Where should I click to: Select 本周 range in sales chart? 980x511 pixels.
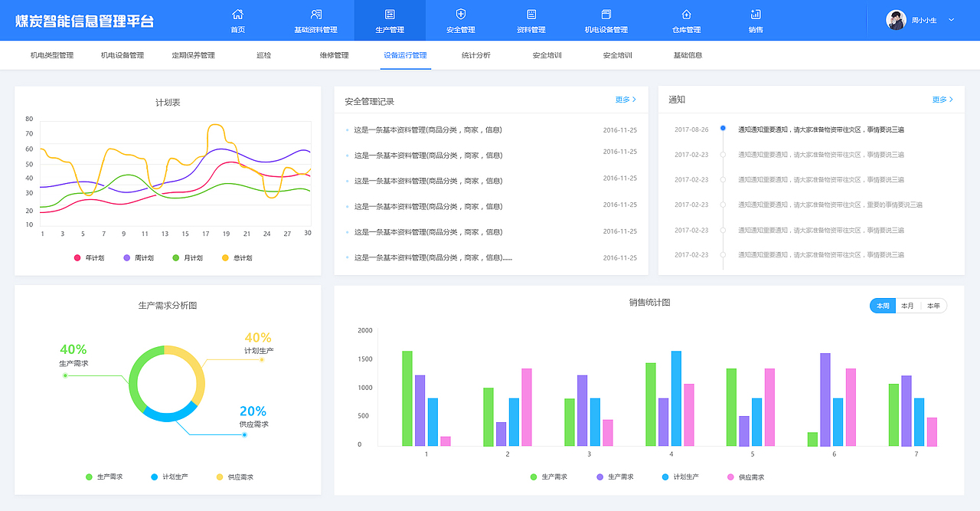point(883,306)
